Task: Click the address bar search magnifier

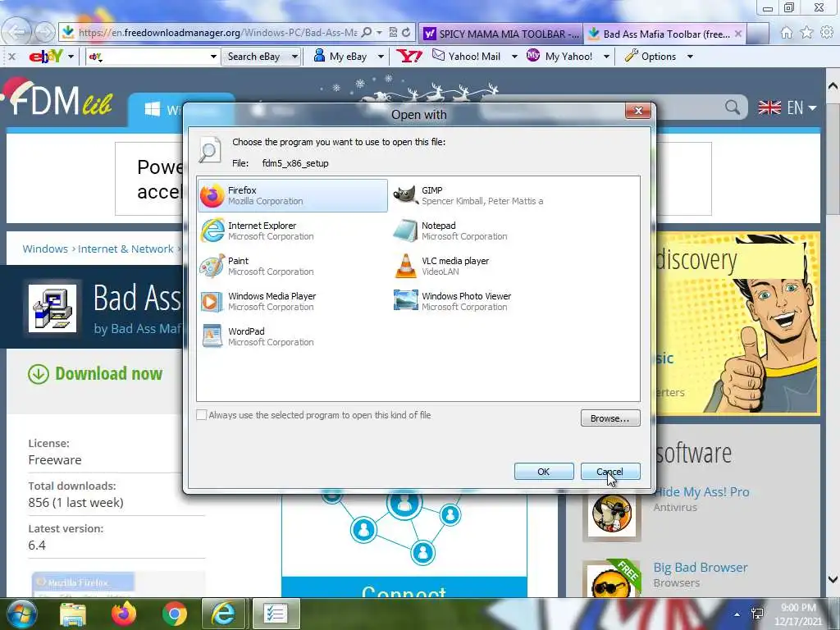Action: point(367,33)
